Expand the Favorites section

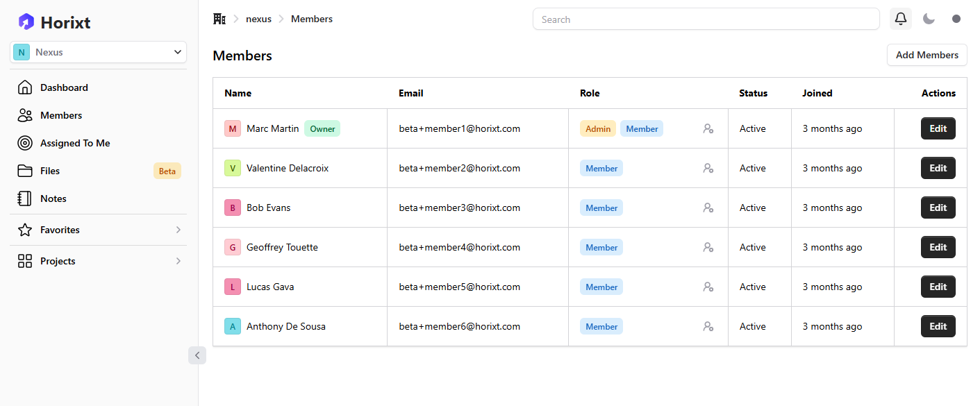click(98, 230)
